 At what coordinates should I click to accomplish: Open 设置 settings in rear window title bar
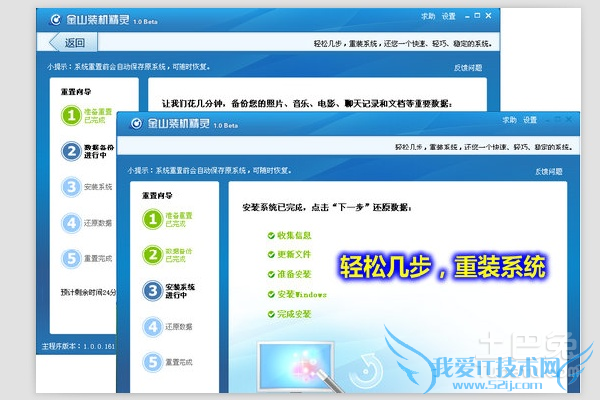click(x=448, y=16)
